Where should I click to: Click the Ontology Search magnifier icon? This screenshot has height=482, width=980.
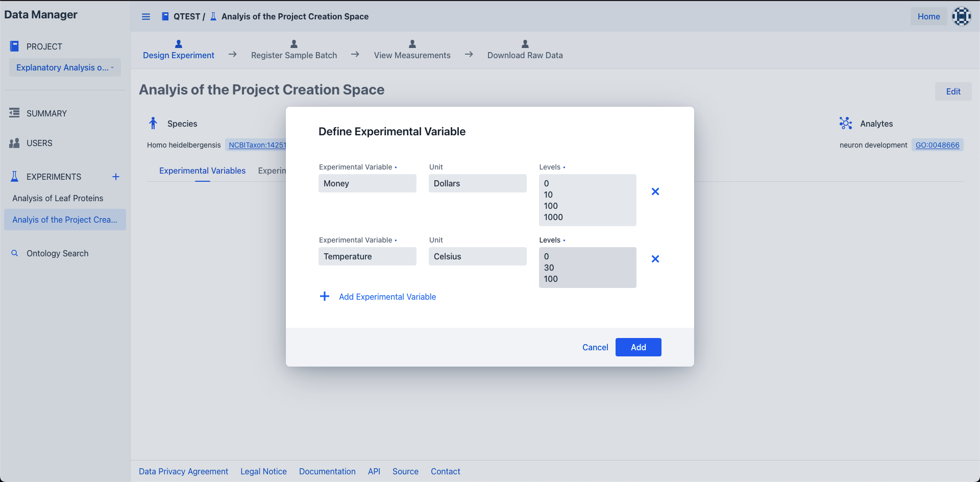click(15, 253)
